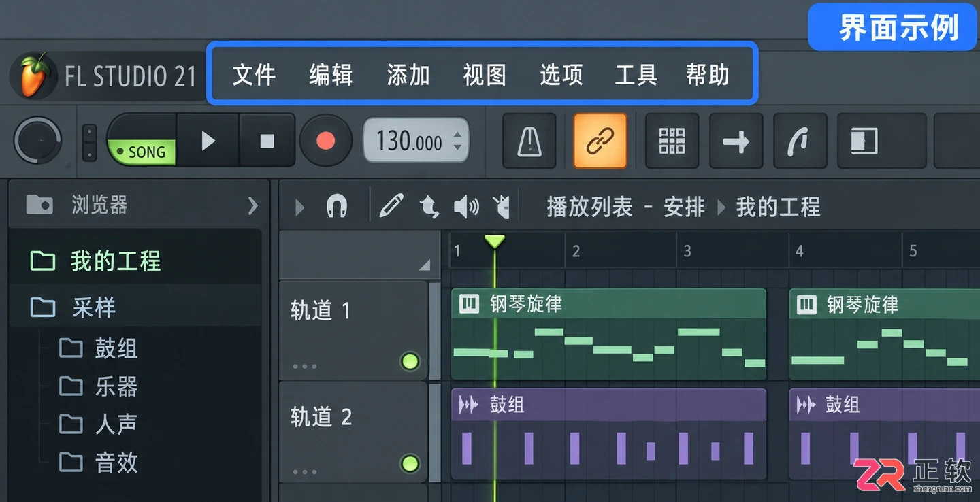
Task: Click the green playhead marker on the timeline
Action: coord(495,241)
